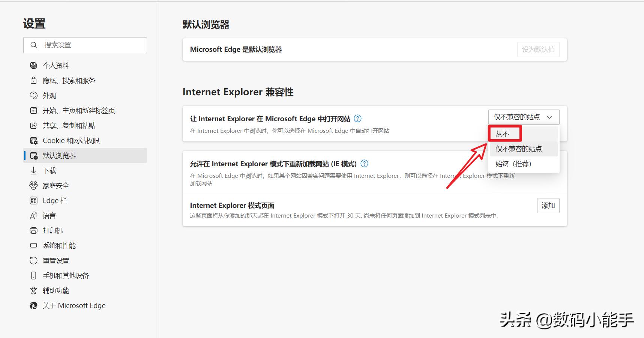The image size is (644, 338).
Task: Select the 打印机 printer icon
Action: click(x=34, y=230)
